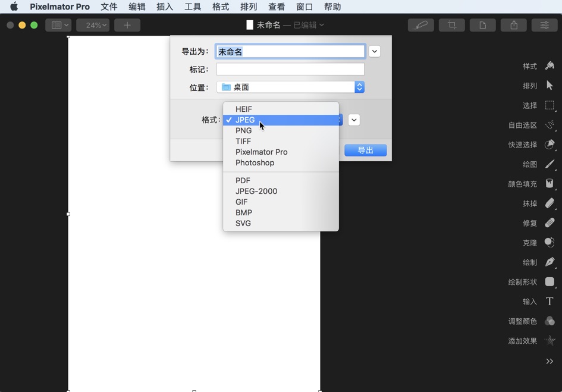Open the Apple menu

tap(14, 7)
